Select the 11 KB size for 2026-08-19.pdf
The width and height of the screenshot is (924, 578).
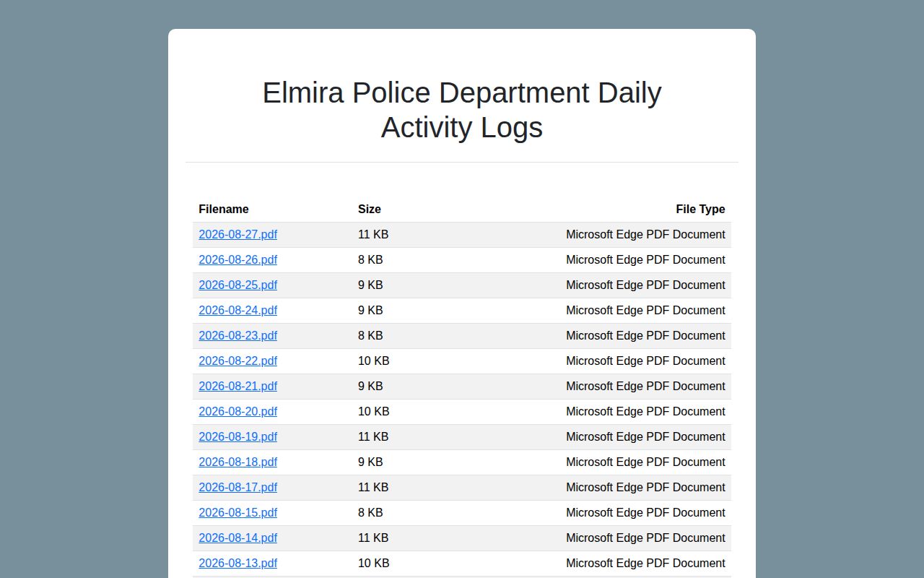point(373,437)
